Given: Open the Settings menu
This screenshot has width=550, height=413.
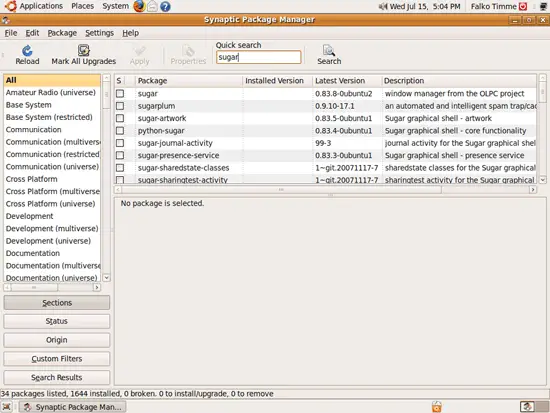Looking at the screenshot, I should (100, 33).
